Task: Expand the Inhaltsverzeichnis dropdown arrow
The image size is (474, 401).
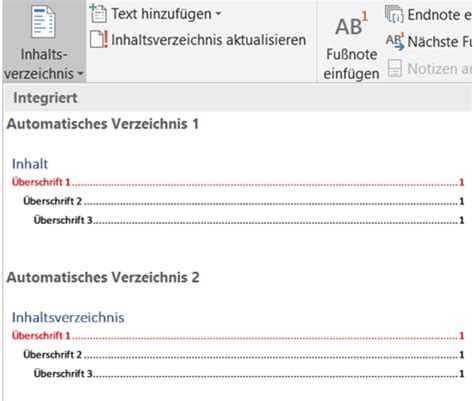Action: pyautogui.click(x=80, y=74)
